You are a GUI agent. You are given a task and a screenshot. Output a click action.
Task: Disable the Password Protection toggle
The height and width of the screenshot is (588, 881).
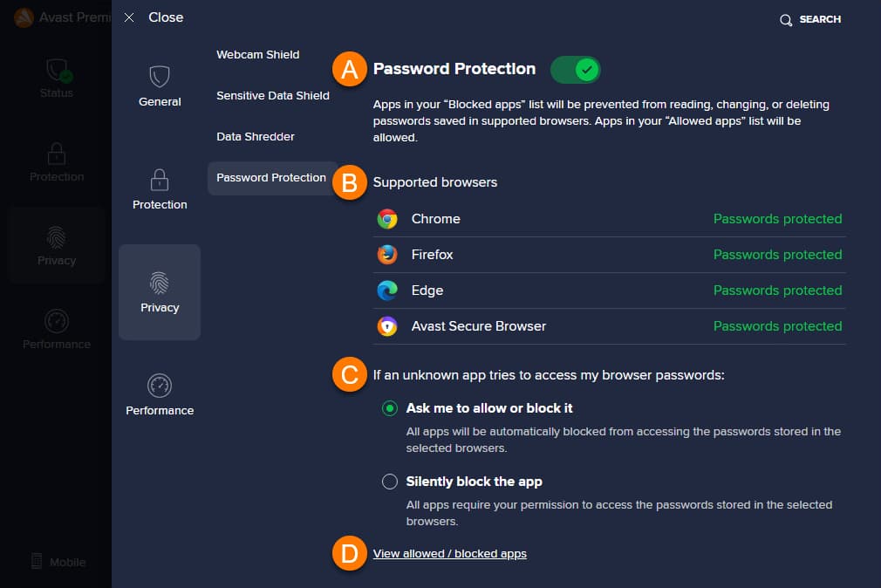pyautogui.click(x=576, y=69)
